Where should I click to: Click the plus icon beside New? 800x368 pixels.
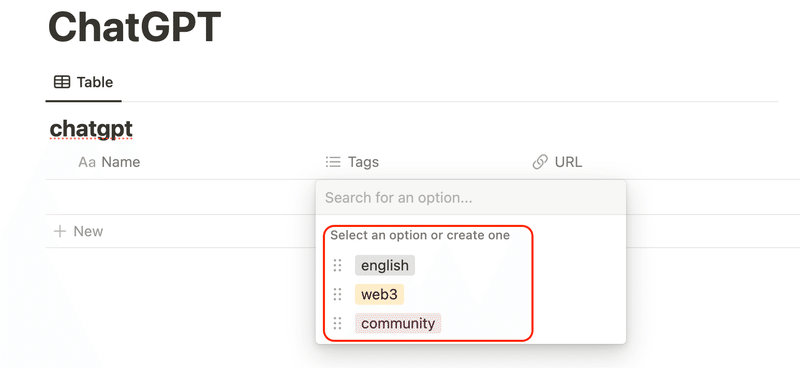point(60,231)
